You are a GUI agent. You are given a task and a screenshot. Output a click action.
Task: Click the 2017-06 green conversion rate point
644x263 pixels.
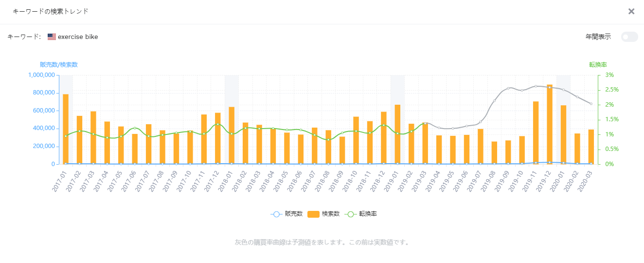tap(135, 128)
